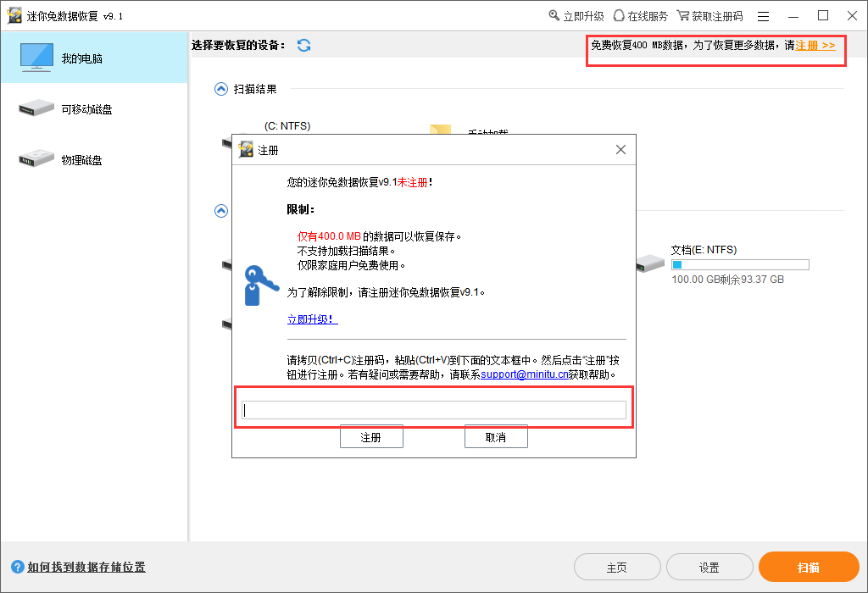This screenshot has width=868, height=593.
Task: Focus the registration code text field
Action: tap(434, 410)
